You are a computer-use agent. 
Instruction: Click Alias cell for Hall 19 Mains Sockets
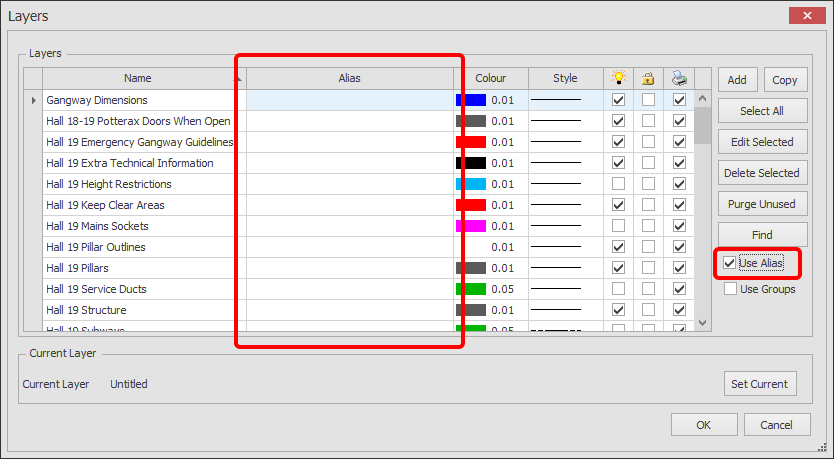coord(349,226)
